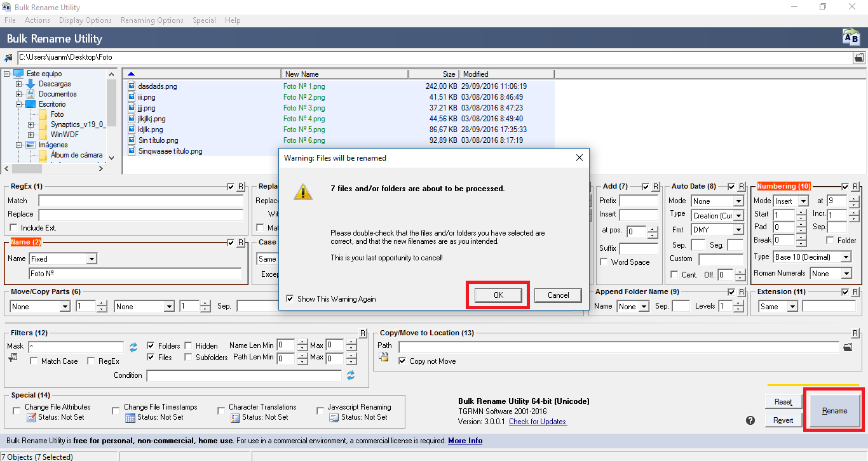Enable the Subfolders filter checkbox
Screen dimensions: 868x461
189,357
